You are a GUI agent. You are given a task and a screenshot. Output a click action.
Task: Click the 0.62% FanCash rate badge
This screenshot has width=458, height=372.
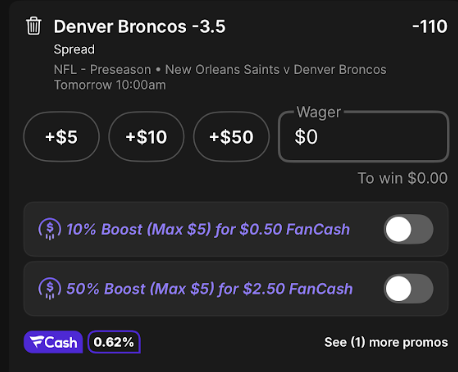pyautogui.click(x=114, y=342)
